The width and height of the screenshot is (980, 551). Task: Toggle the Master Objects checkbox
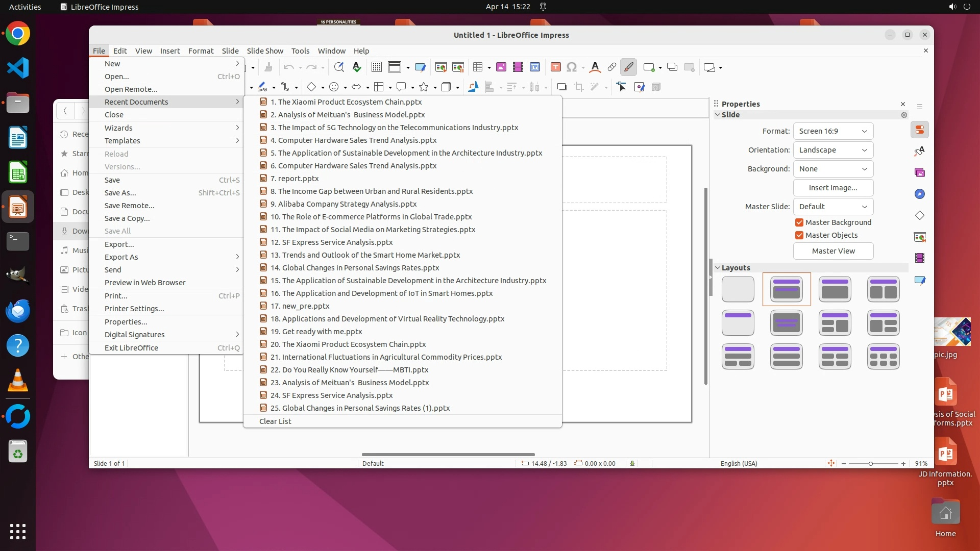tap(799, 235)
